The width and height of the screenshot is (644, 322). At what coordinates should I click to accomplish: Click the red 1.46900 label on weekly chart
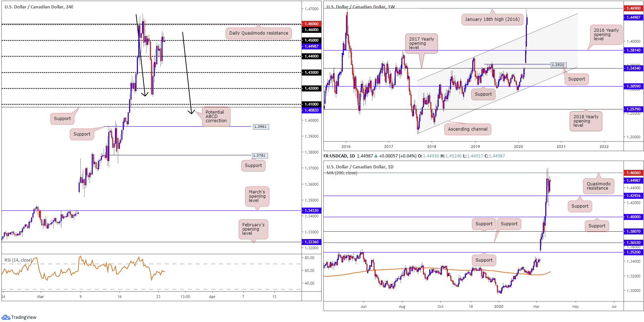[633, 8]
